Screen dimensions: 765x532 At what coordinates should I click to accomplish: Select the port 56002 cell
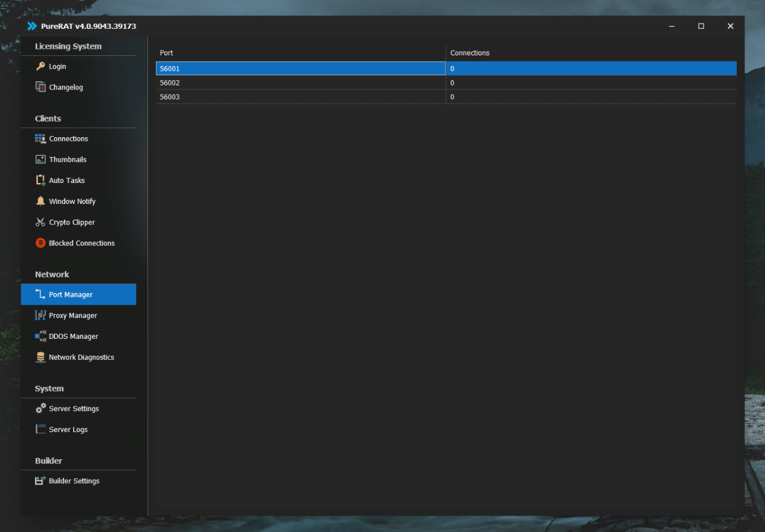301,82
